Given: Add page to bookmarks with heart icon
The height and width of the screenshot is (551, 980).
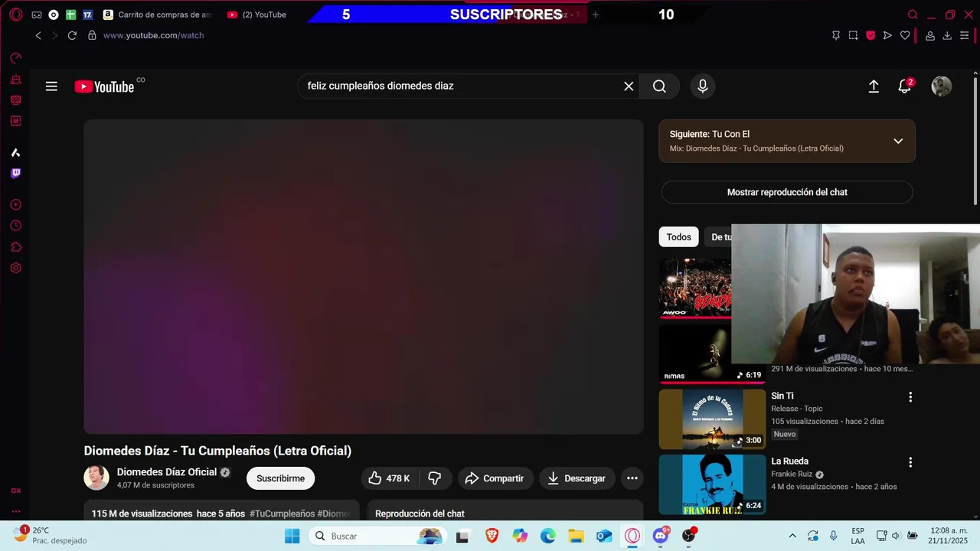Looking at the screenshot, I should 905,35.
